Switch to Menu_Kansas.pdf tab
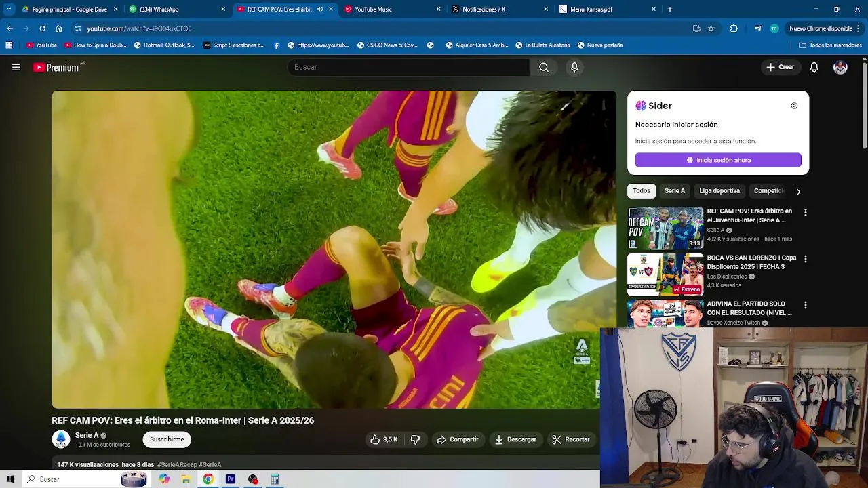 (608, 9)
